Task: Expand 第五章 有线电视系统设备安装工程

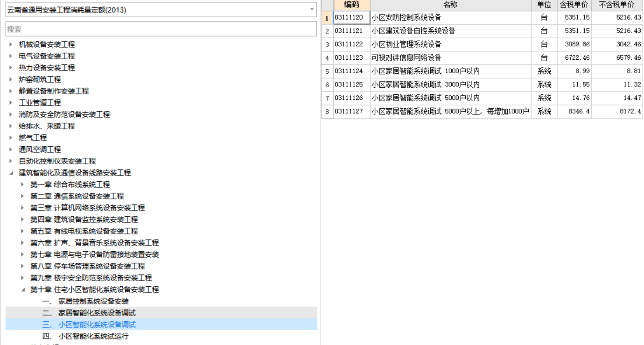Action: (22, 231)
